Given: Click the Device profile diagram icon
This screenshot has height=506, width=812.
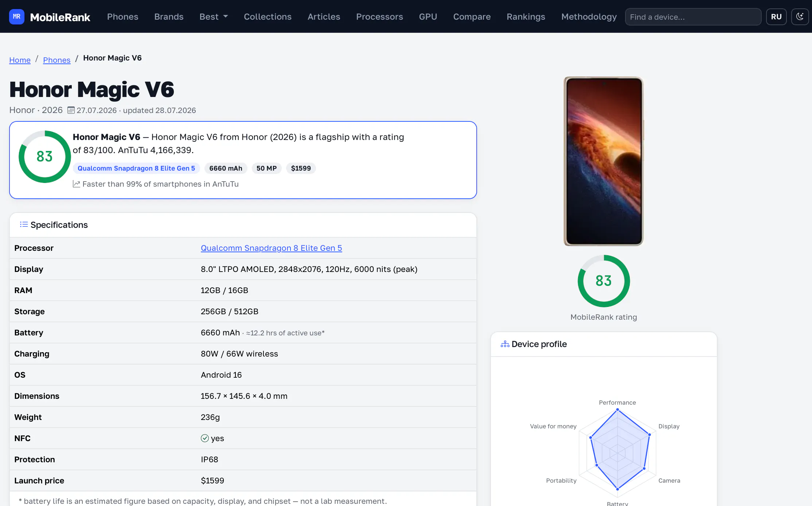Looking at the screenshot, I should pos(505,344).
